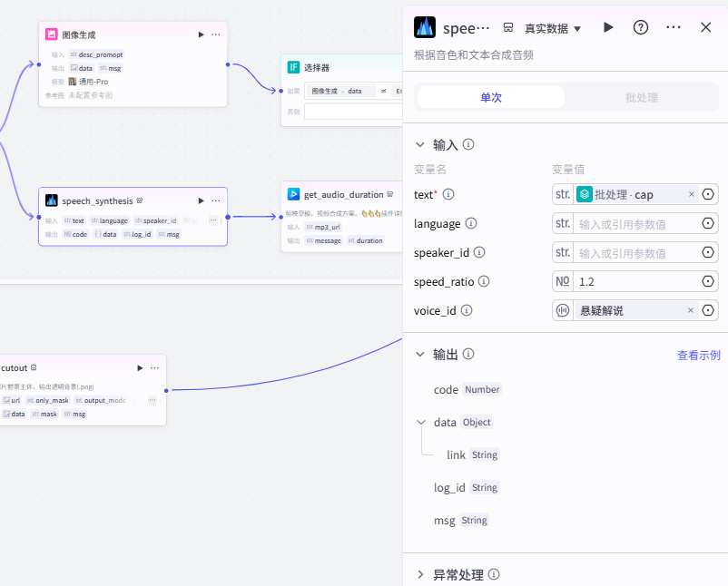This screenshot has height=586, width=728.
Task: Open speech_synthesis node's three-dot menu on canvas
Action: tap(216, 200)
